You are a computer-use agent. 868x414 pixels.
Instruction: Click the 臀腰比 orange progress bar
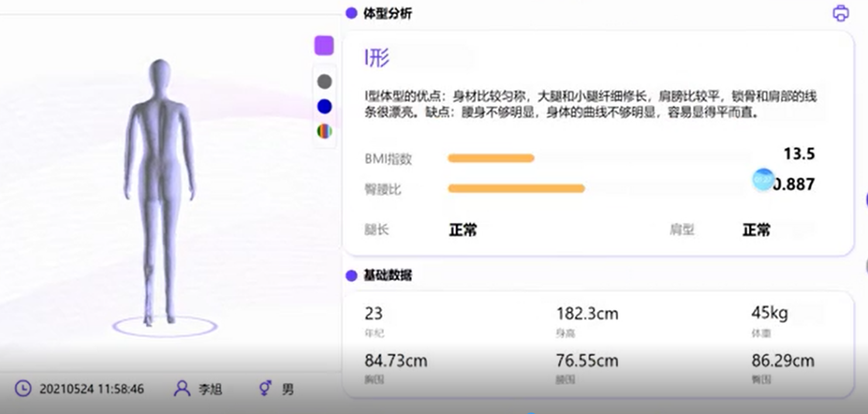click(516, 188)
